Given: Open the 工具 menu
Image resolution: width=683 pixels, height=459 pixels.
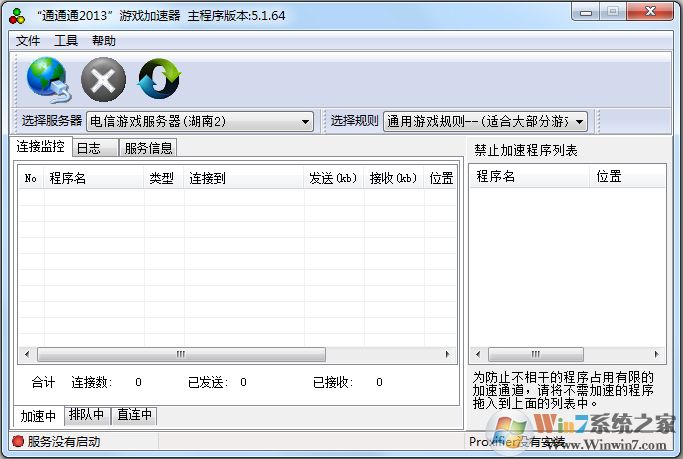Looking at the screenshot, I should [x=66, y=41].
